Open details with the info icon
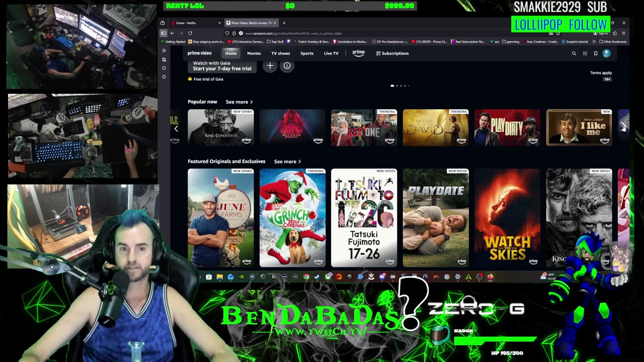The height and width of the screenshot is (362, 644). pos(287,65)
